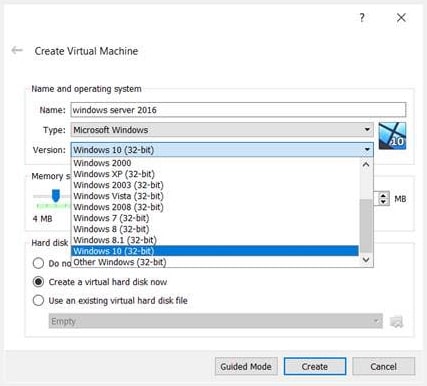Pick Other Windows (32-bit) in version list
427x386 pixels.
tap(120, 262)
